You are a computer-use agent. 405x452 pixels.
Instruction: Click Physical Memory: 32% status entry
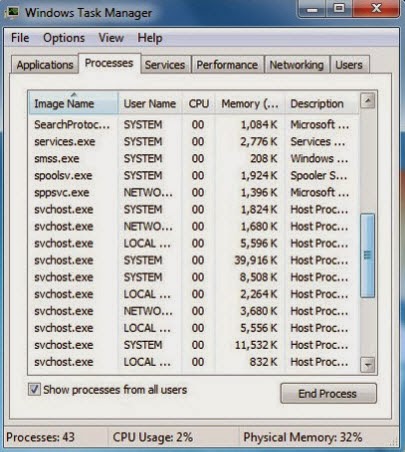click(x=303, y=437)
